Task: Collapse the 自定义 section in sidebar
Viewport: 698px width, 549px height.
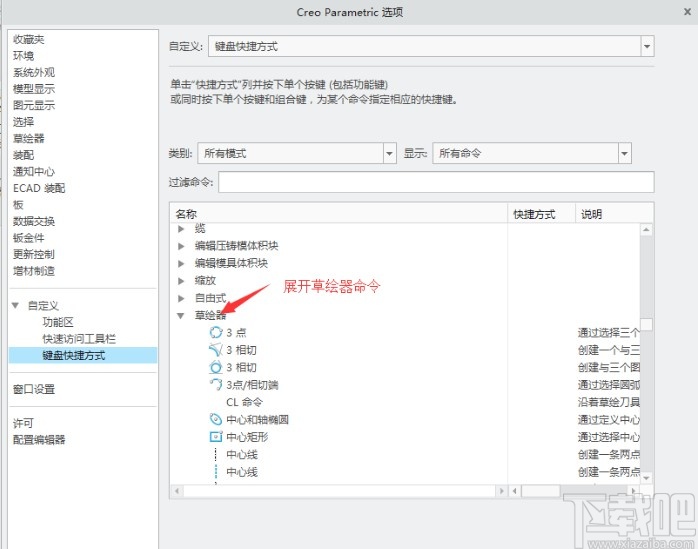Action: [x=16, y=305]
